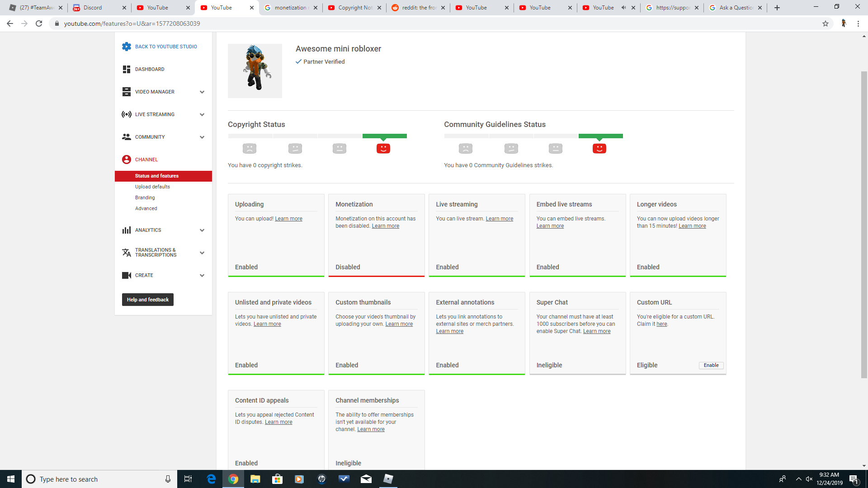Click the Dashboard navigation icon
The height and width of the screenshot is (488, 868).
point(127,69)
